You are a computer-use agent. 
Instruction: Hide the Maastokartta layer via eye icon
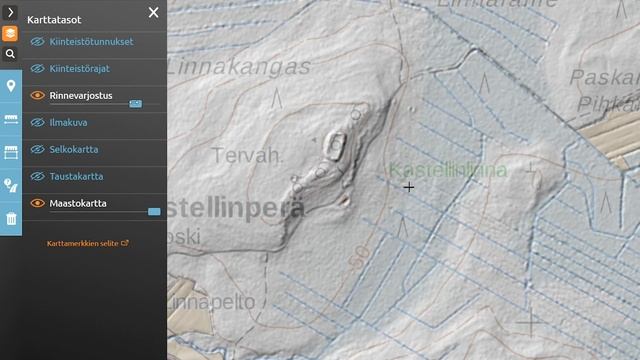click(x=37, y=203)
